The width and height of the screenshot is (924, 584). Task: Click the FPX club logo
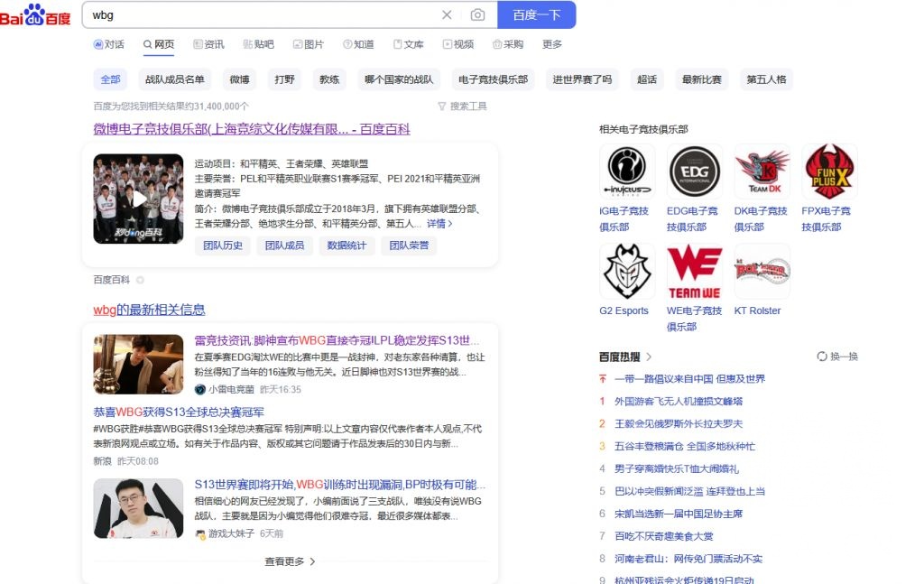(829, 171)
